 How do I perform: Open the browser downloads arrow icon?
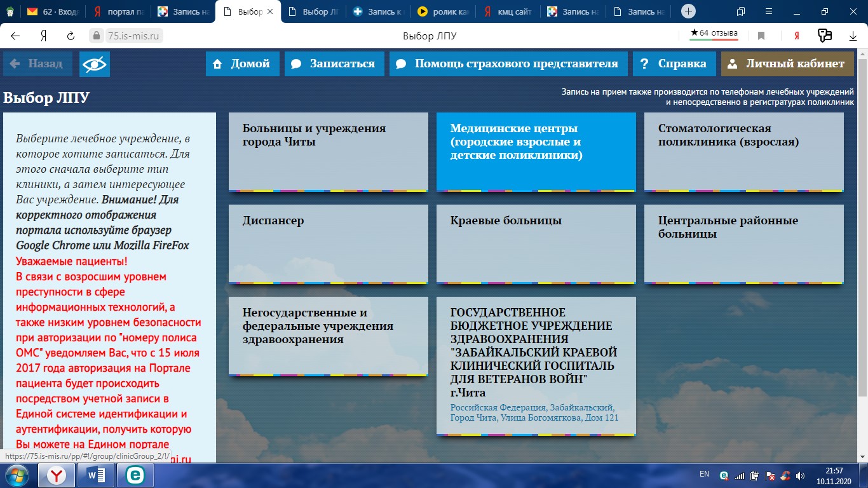pyautogui.click(x=853, y=36)
